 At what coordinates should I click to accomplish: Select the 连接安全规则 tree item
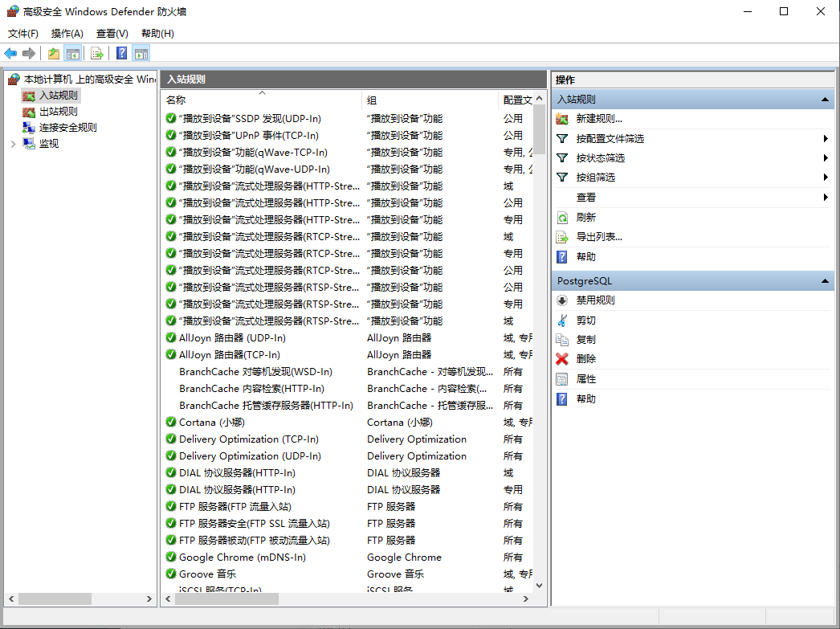coord(68,128)
